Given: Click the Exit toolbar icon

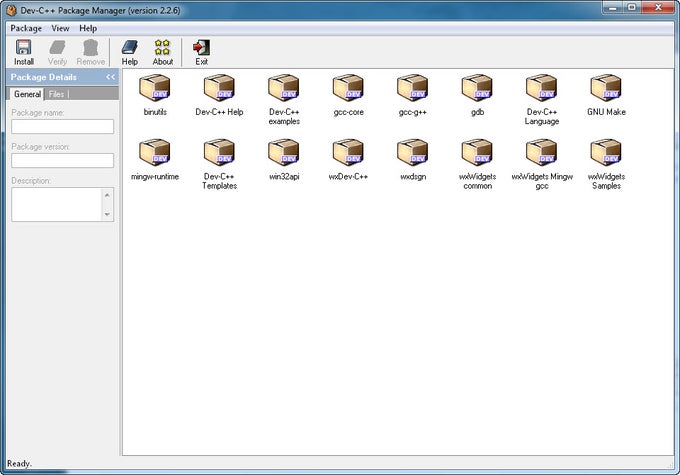Looking at the screenshot, I should [201, 52].
